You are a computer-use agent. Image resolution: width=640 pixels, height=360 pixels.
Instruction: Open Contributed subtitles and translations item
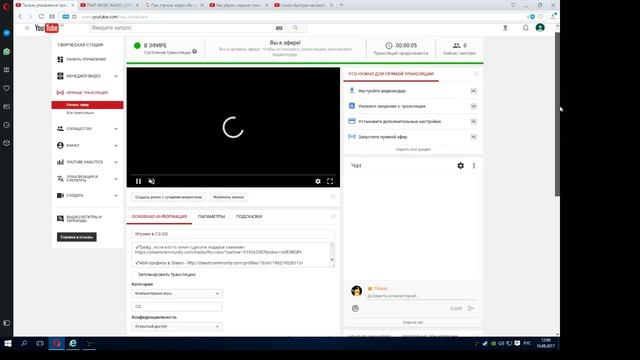click(x=84, y=219)
